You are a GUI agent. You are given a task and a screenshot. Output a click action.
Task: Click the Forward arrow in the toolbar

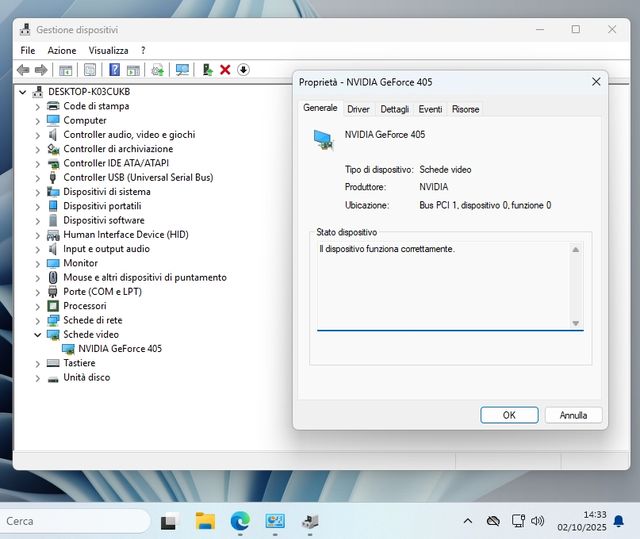coord(41,70)
